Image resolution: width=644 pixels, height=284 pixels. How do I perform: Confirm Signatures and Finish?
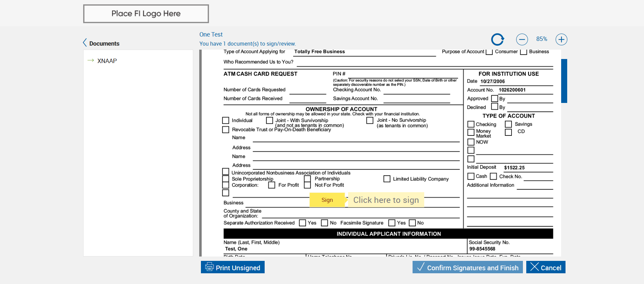468,267
